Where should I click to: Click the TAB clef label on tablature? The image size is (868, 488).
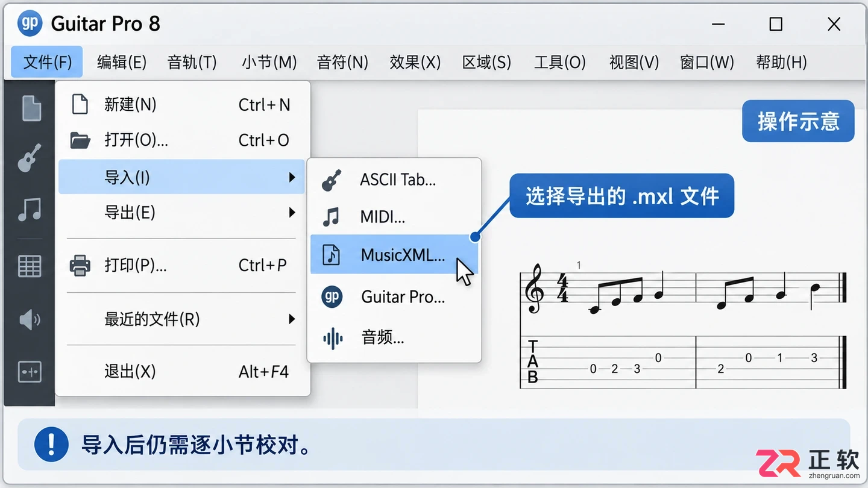click(533, 362)
